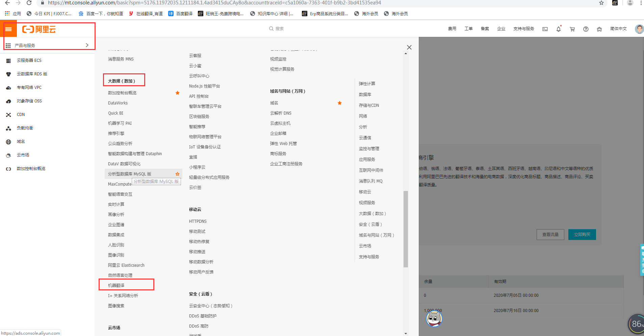Click the 数加控制台概览 sidebar icon
The image size is (644, 336).
9,169
